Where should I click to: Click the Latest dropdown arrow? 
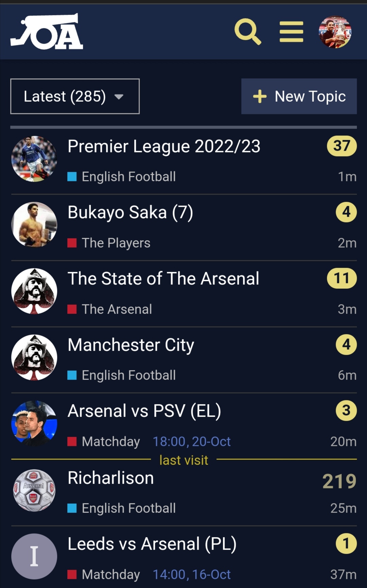click(x=119, y=97)
